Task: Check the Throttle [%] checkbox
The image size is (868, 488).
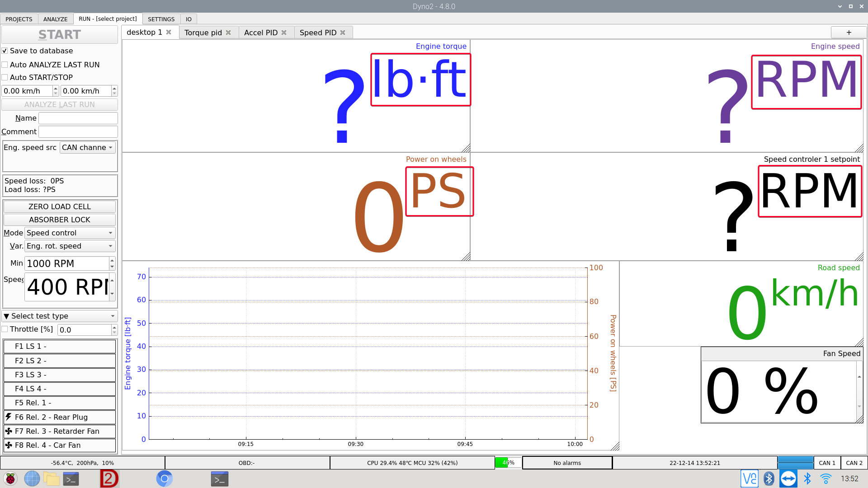Action: [x=5, y=329]
